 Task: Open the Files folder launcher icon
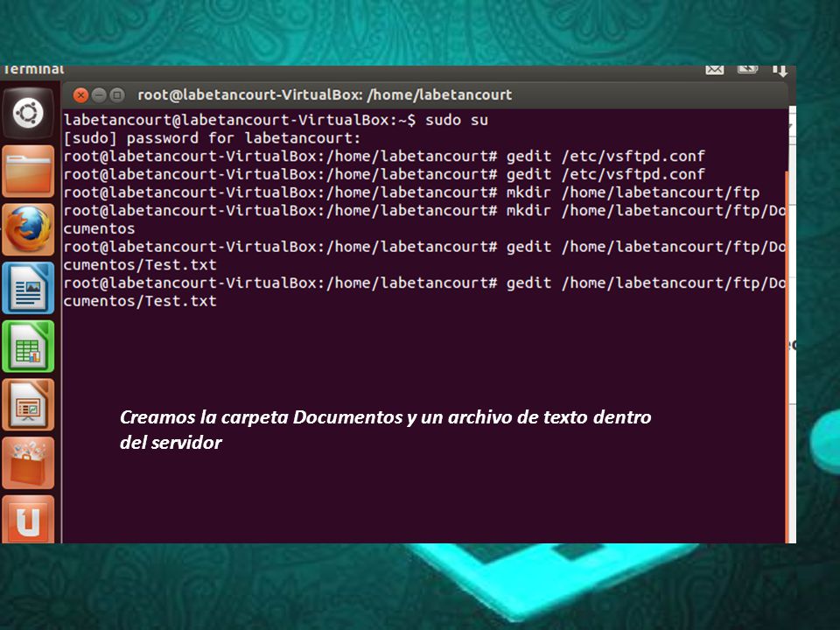coord(28,171)
